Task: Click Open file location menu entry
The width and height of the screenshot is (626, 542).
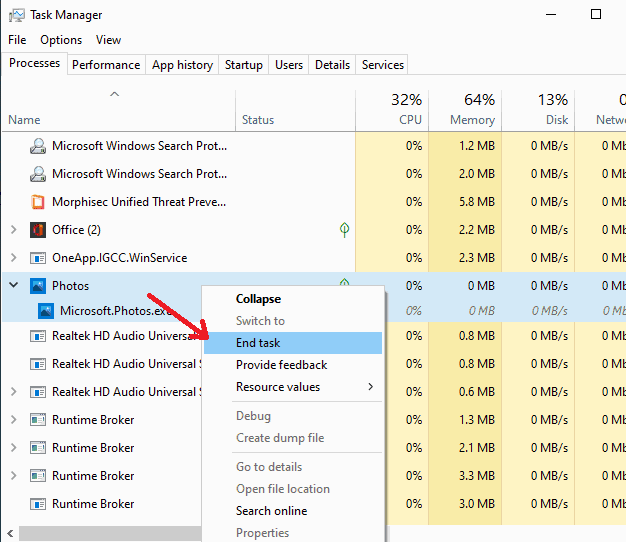Action: coord(293,489)
